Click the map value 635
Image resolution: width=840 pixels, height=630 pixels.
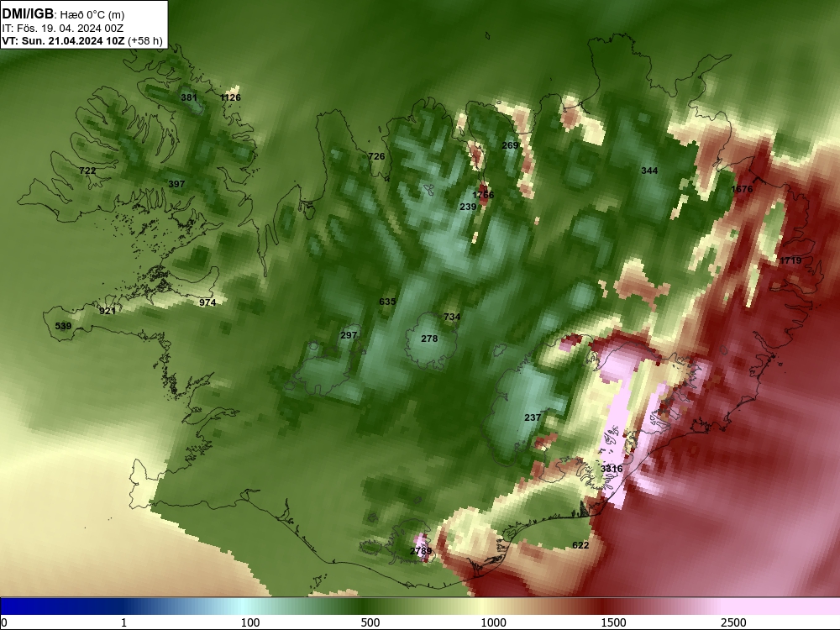point(387,302)
